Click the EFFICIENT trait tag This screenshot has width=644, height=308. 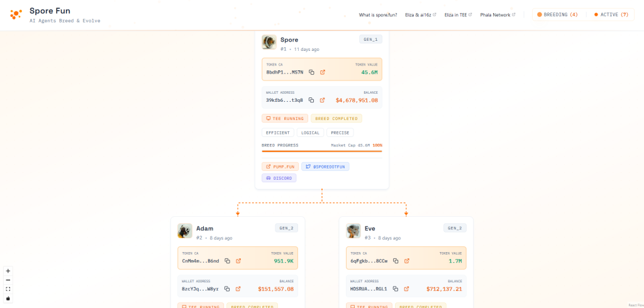278,133
